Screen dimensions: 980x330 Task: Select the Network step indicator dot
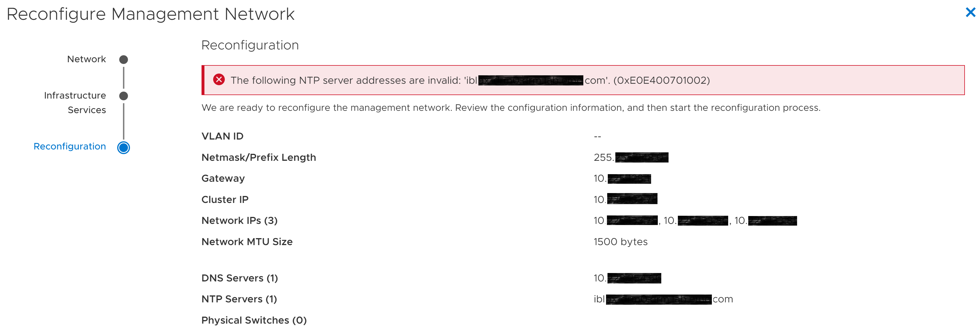pyautogui.click(x=123, y=59)
